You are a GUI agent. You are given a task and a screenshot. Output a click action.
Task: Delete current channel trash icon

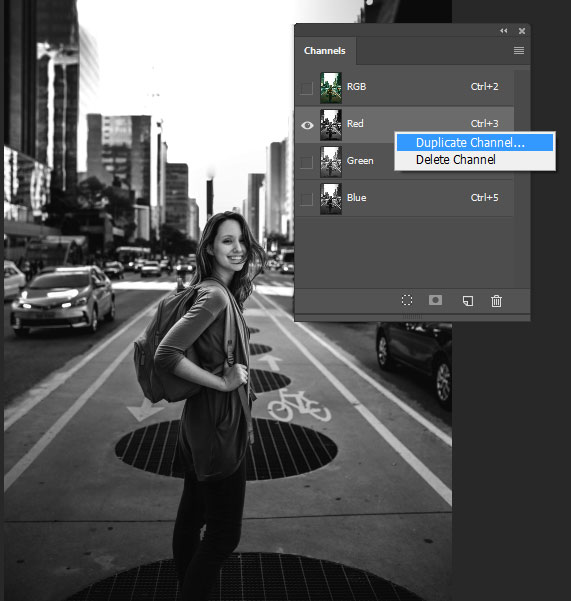pos(496,300)
